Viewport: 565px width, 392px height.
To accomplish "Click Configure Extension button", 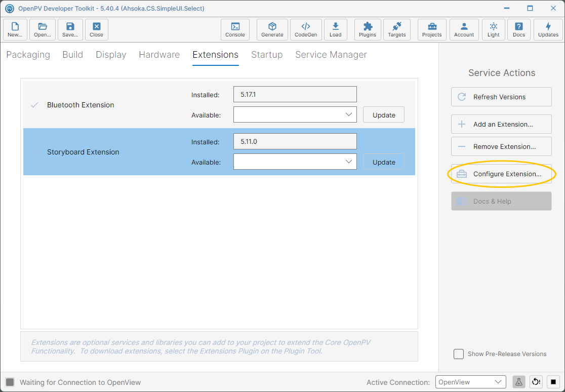I will click(x=501, y=174).
